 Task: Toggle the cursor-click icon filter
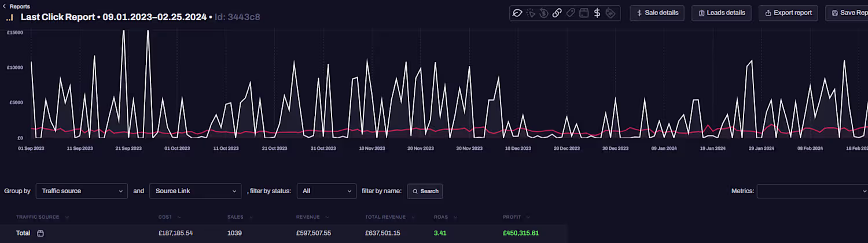click(x=530, y=13)
